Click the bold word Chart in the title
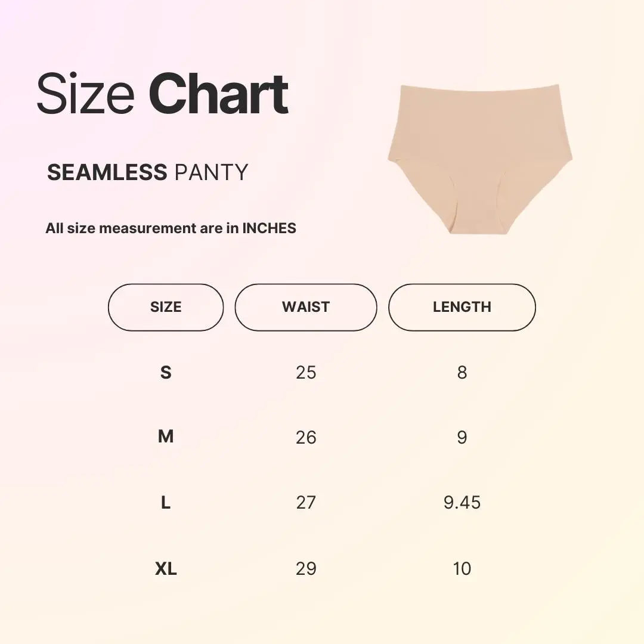The height and width of the screenshot is (644, 644). click(x=218, y=94)
